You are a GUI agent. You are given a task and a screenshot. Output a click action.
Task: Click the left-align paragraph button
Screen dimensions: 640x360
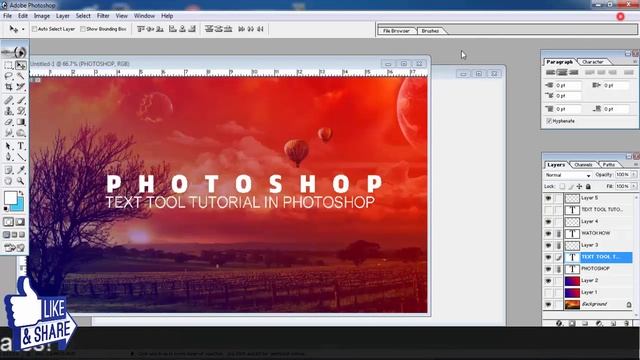click(x=550, y=72)
